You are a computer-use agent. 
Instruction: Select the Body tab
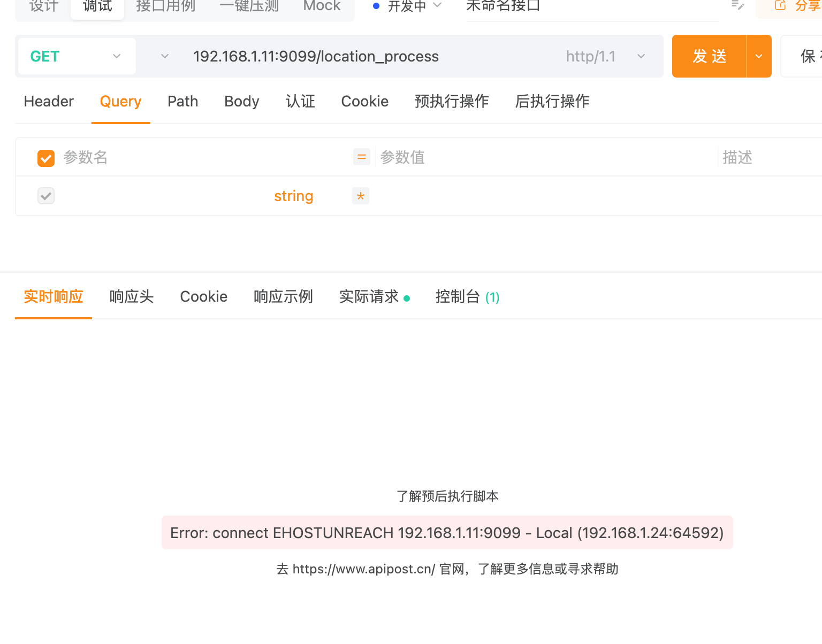(x=242, y=101)
